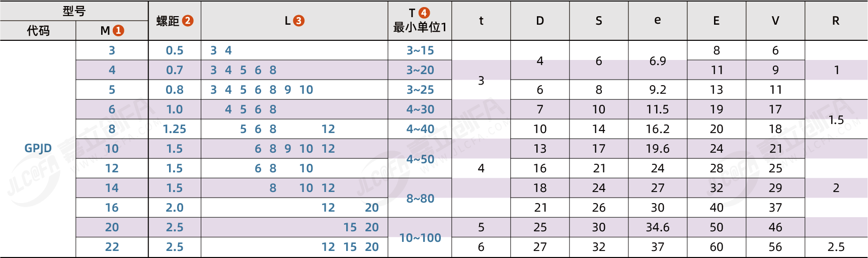Screen dimensions: 868x258
Task: Click the orange badge 3 beside L
Action: (x=299, y=21)
